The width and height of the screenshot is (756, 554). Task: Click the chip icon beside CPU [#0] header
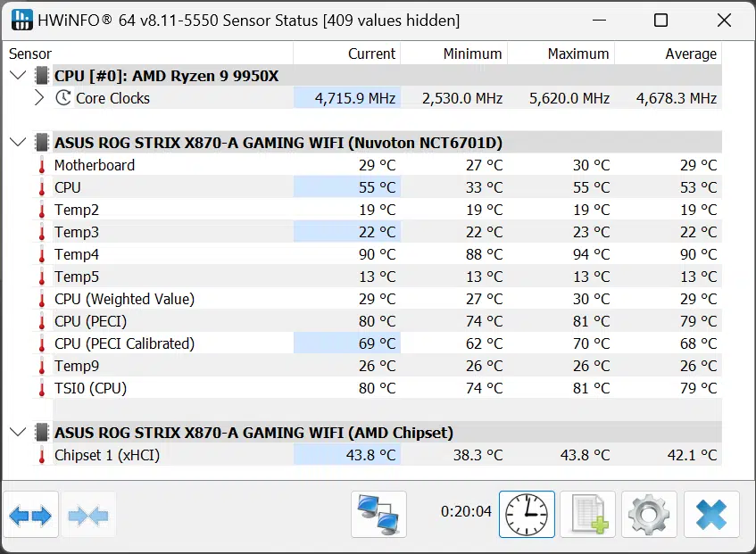pyautogui.click(x=42, y=76)
